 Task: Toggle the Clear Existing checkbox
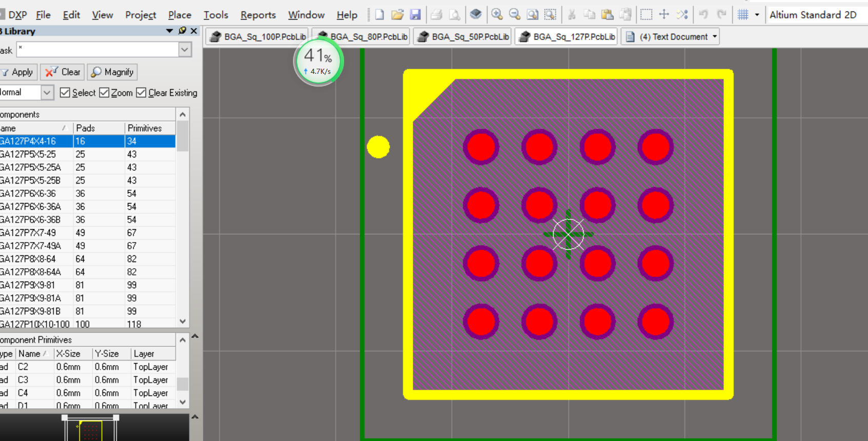coord(142,93)
